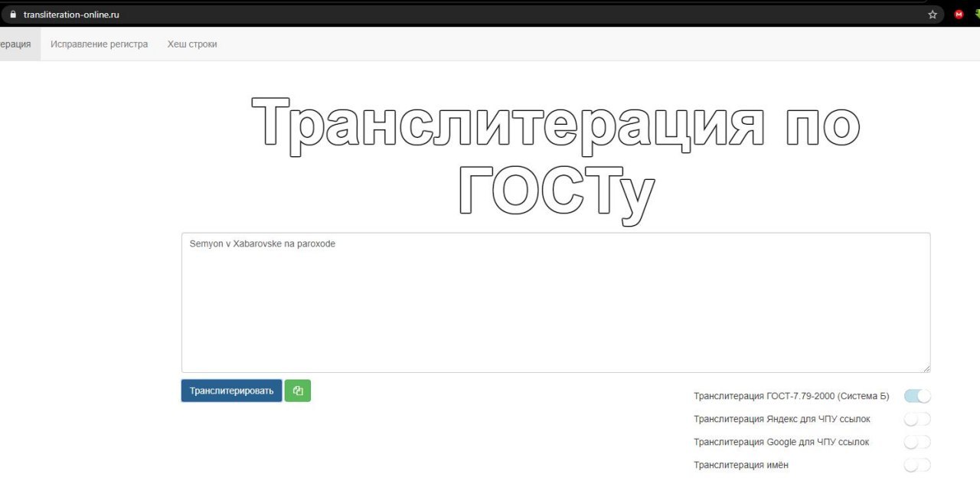Enable the Транслитерация имён switch
This screenshot has height=497, width=980.
pyautogui.click(x=917, y=465)
